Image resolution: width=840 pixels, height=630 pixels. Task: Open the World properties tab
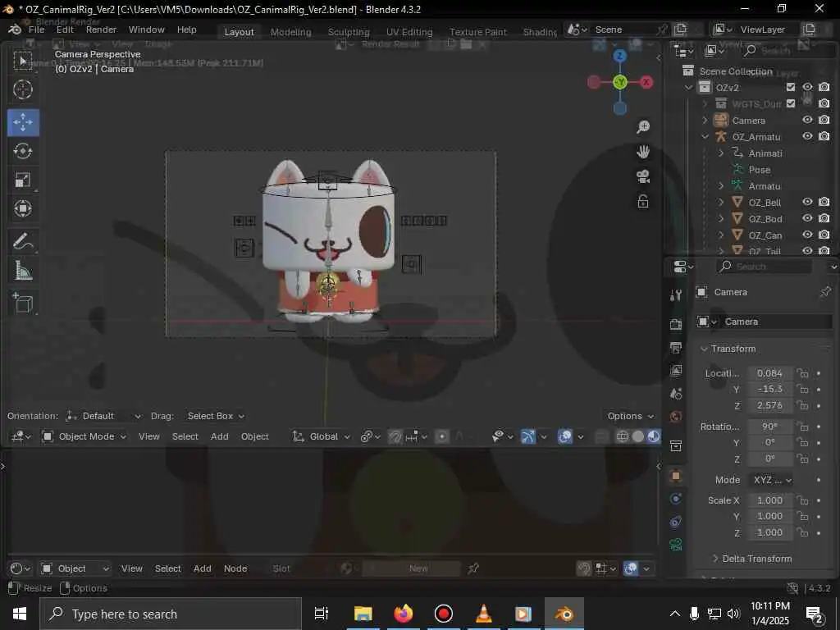pyautogui.click(x=676, y=417)
